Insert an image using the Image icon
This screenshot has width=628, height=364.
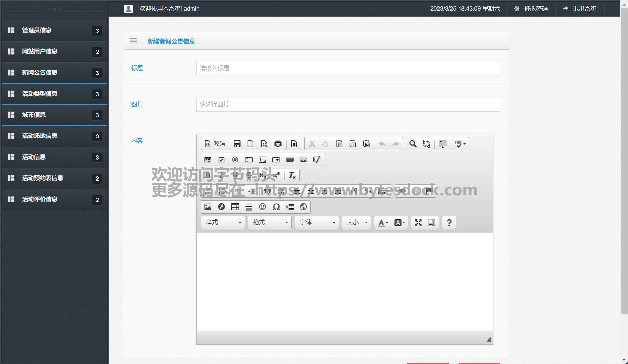[x=207, y=207]
